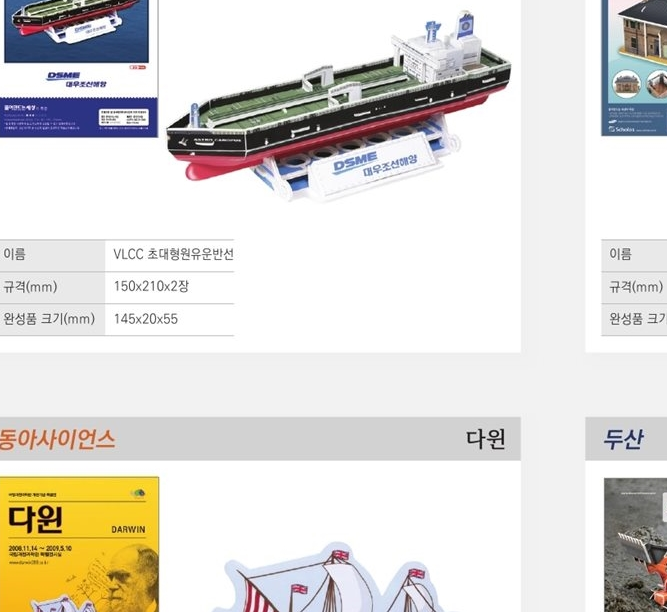
Task: Click the yellow Darwin exhibition poster thumbnail
Action: tap(79, 544)
